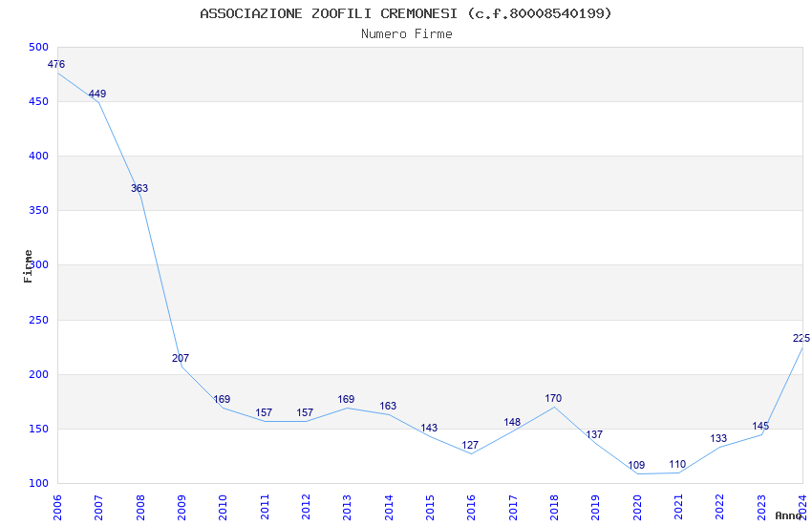812x525 pixels.
Task: Click the Anno x-axis title
Action: coord(788,515)
